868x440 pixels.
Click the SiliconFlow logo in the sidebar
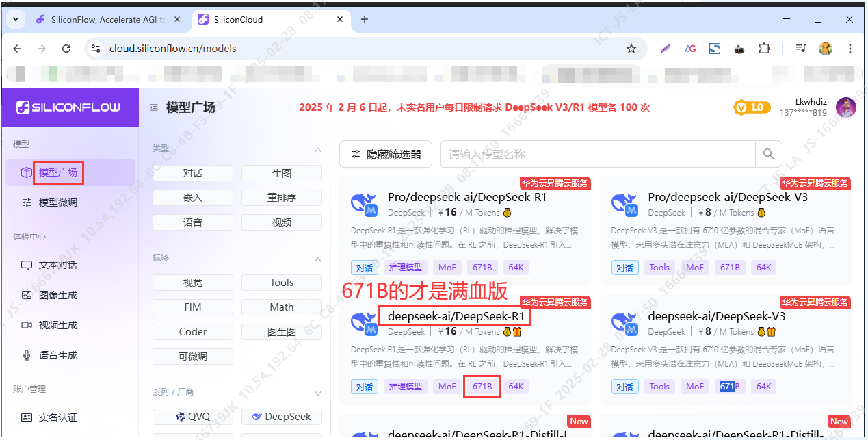(68, 107)
